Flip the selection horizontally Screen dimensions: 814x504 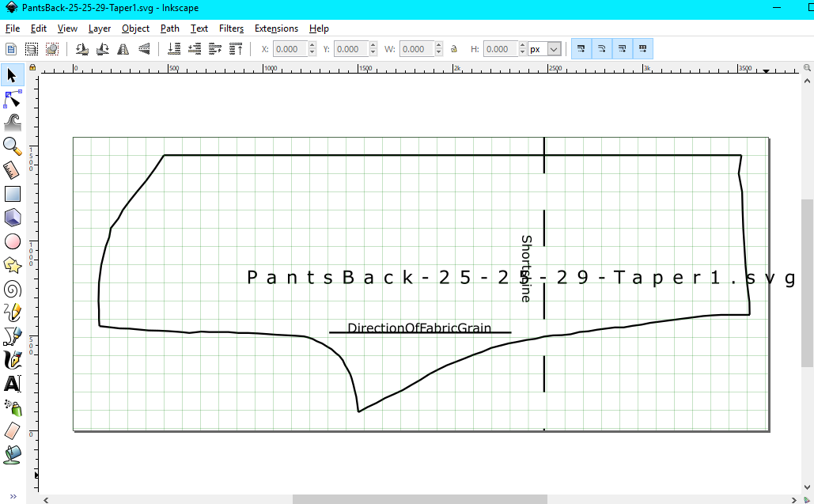pyautogui.click(x=123, y=48)
